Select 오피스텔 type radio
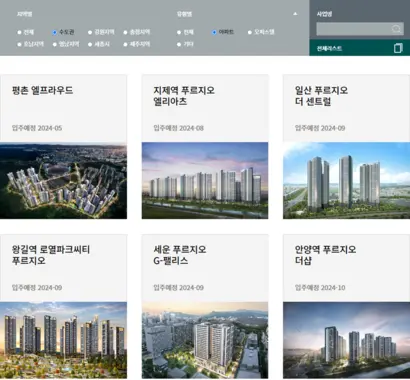This screenshot has width=410, height=380. tap(250, 32)
